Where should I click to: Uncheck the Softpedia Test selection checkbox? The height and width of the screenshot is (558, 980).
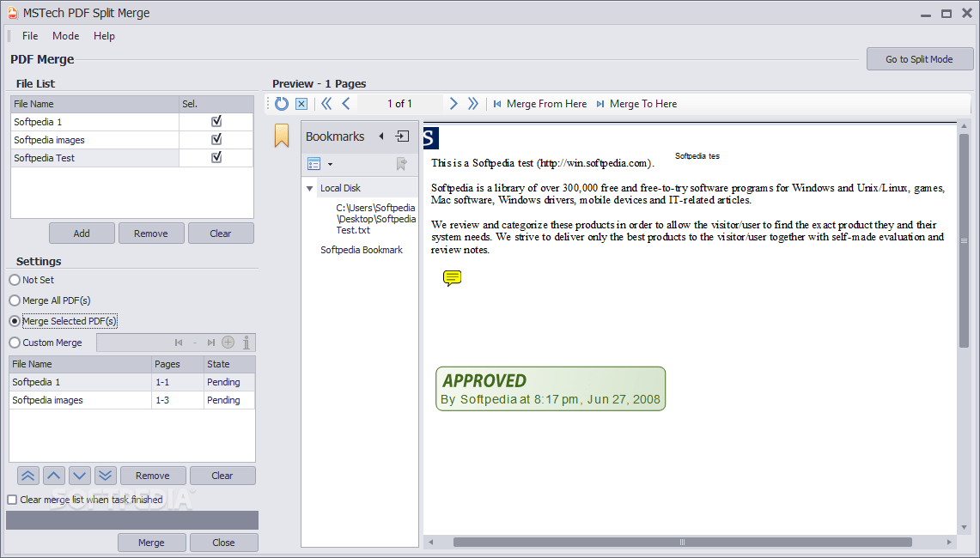point(216,157)
